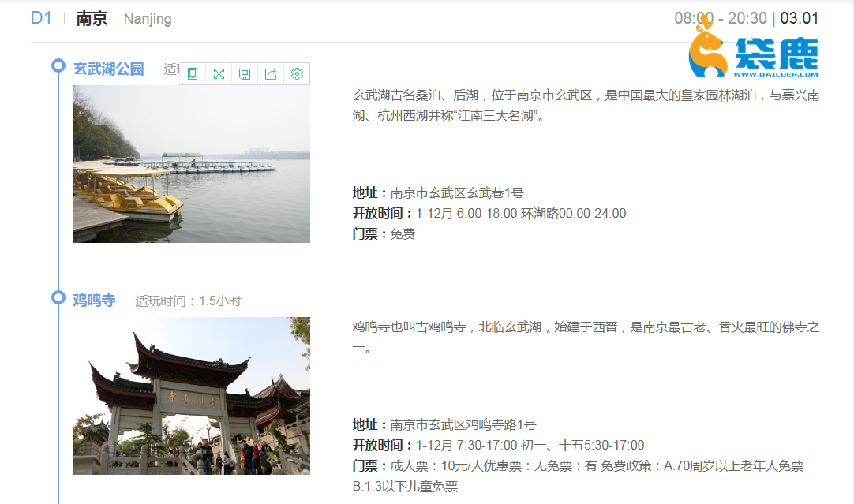Click the city name 南京

(92, 18)
